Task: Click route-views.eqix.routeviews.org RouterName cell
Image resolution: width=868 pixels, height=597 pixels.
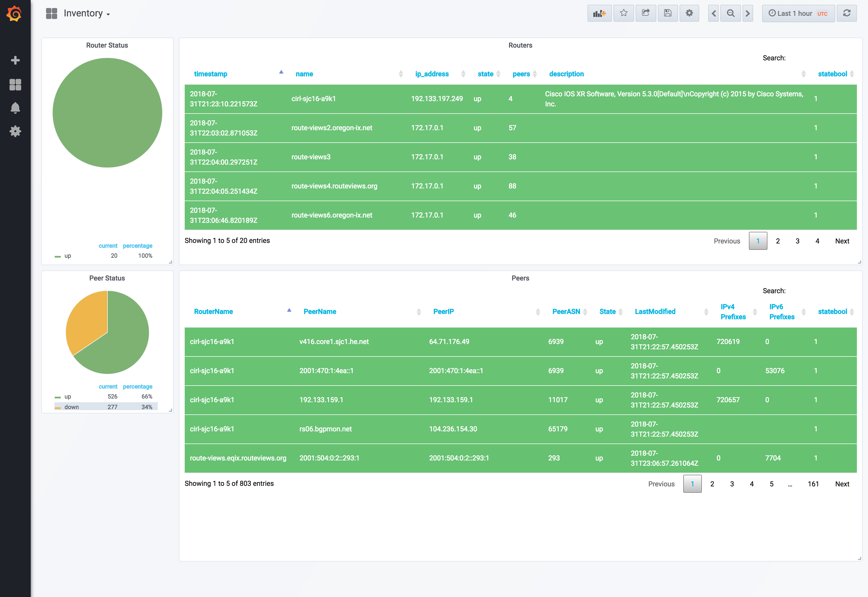Action: (238, 458)
